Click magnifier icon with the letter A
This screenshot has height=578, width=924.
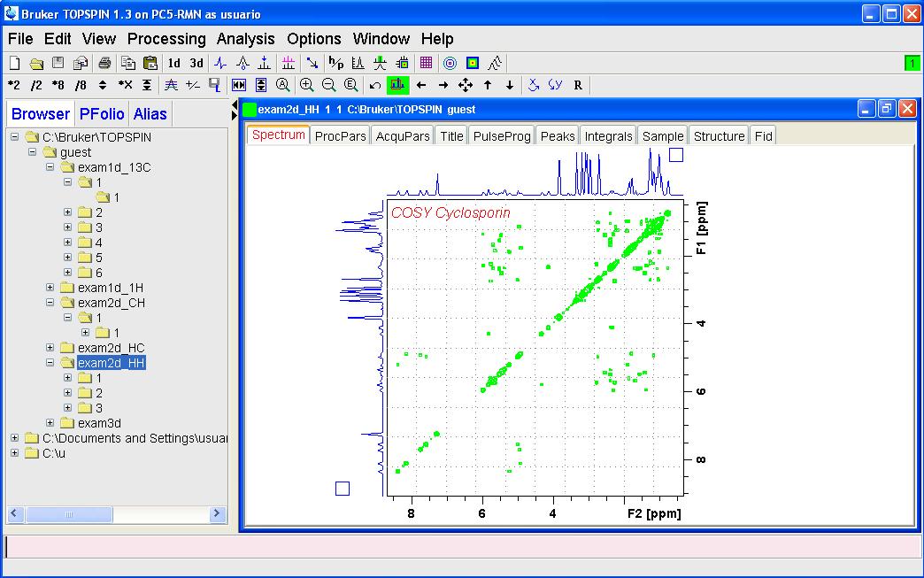(x=283, y=86)
